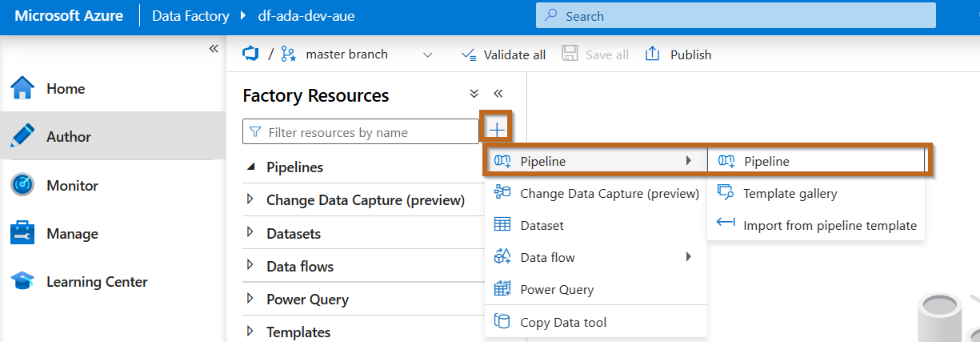Click the git branch icon
980x342 pixels.
[x=288, y=54]
